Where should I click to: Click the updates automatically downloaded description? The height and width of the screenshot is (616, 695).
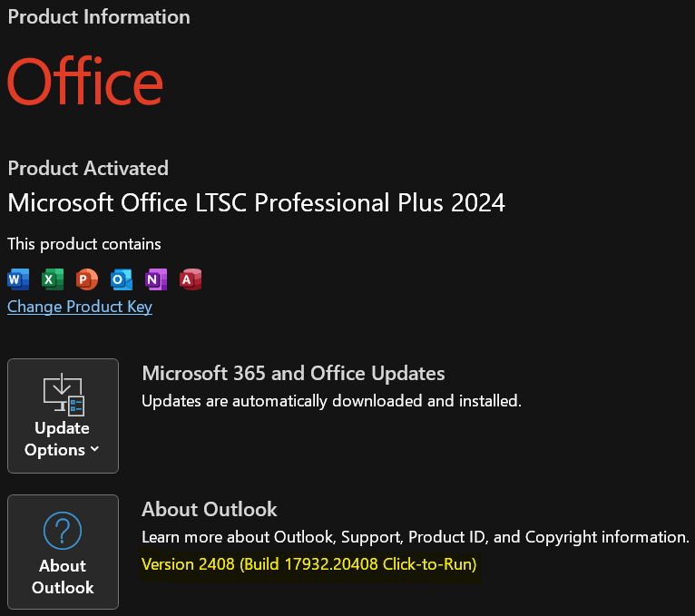331,401
